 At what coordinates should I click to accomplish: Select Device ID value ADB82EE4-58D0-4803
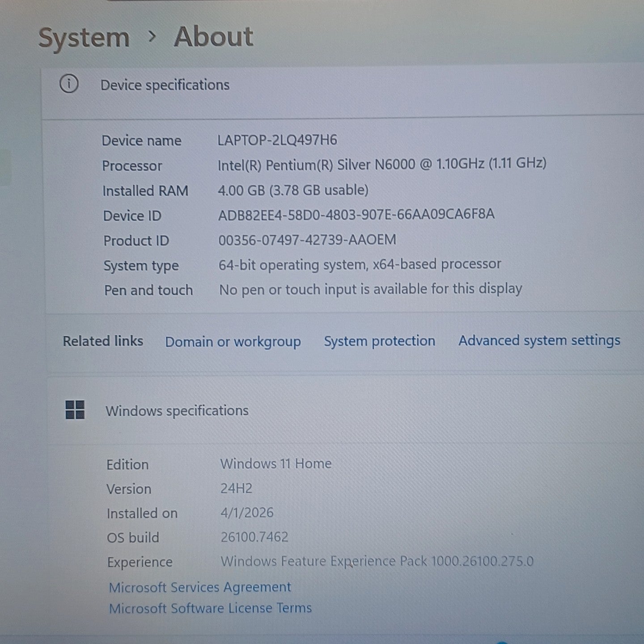tap(356, 215)
